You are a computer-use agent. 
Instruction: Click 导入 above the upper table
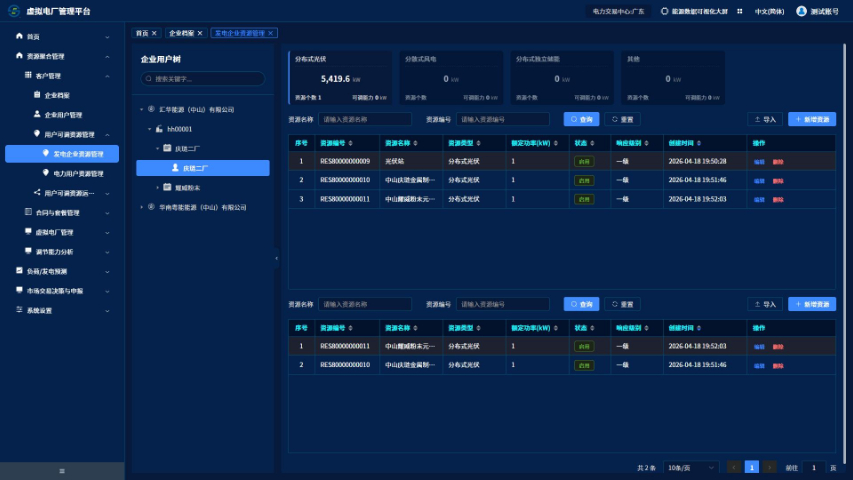(765, 119)
